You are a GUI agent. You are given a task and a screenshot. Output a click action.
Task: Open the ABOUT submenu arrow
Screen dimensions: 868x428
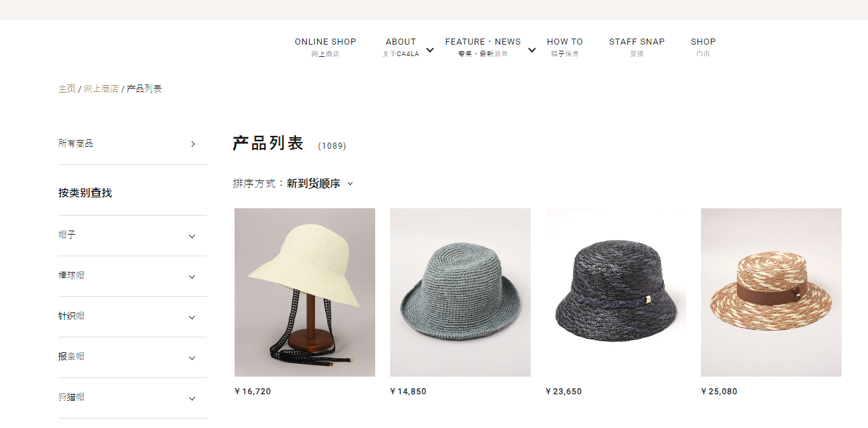(x=430, y=50)
